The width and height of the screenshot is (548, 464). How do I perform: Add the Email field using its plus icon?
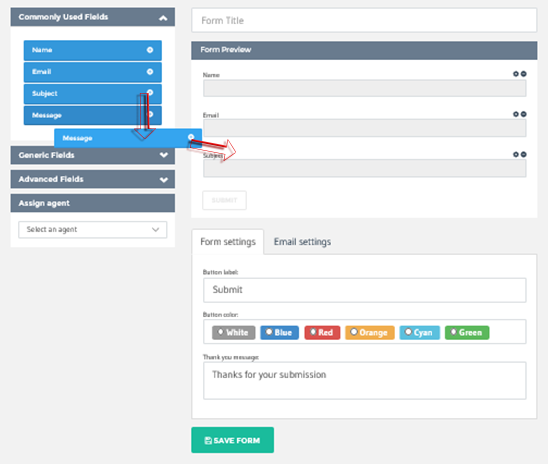[150, 72]
